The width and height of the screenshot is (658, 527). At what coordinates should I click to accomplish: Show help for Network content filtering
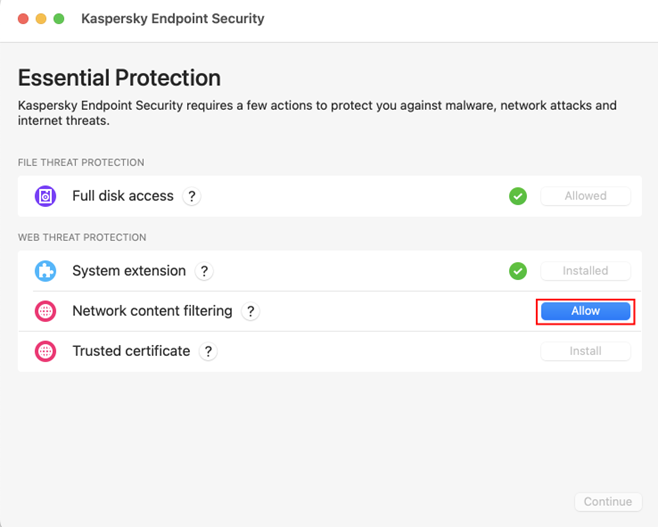[250, 311]
